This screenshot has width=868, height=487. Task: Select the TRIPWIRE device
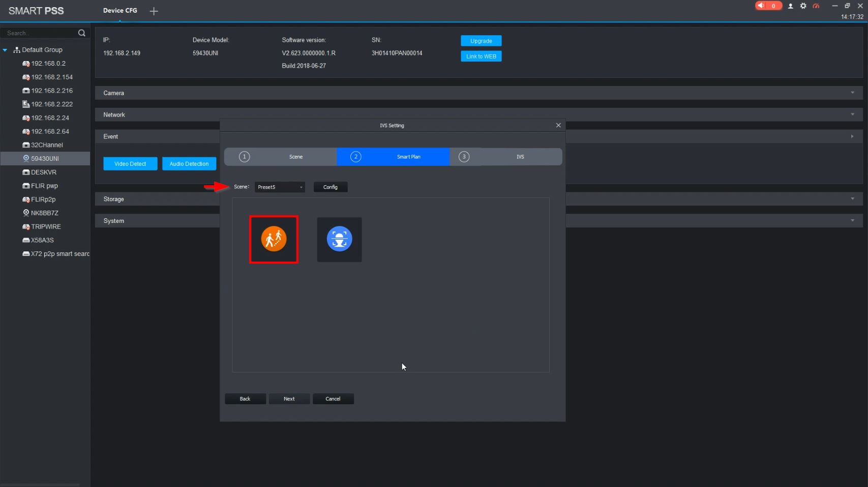tap(46, 226)
